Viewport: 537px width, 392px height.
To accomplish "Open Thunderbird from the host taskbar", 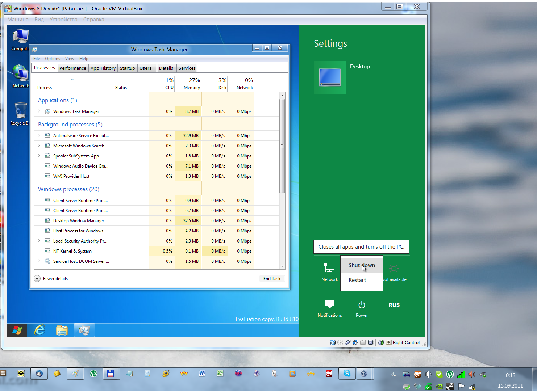I will (39, 374).
